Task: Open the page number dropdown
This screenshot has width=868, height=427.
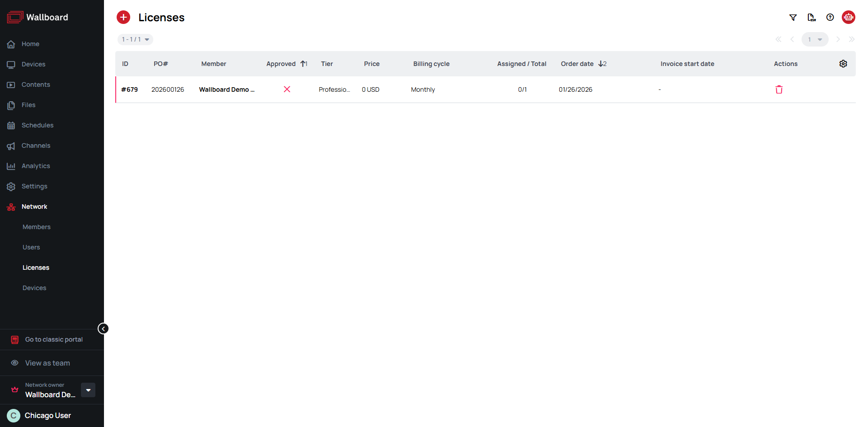Action: (x=815, y=39)
